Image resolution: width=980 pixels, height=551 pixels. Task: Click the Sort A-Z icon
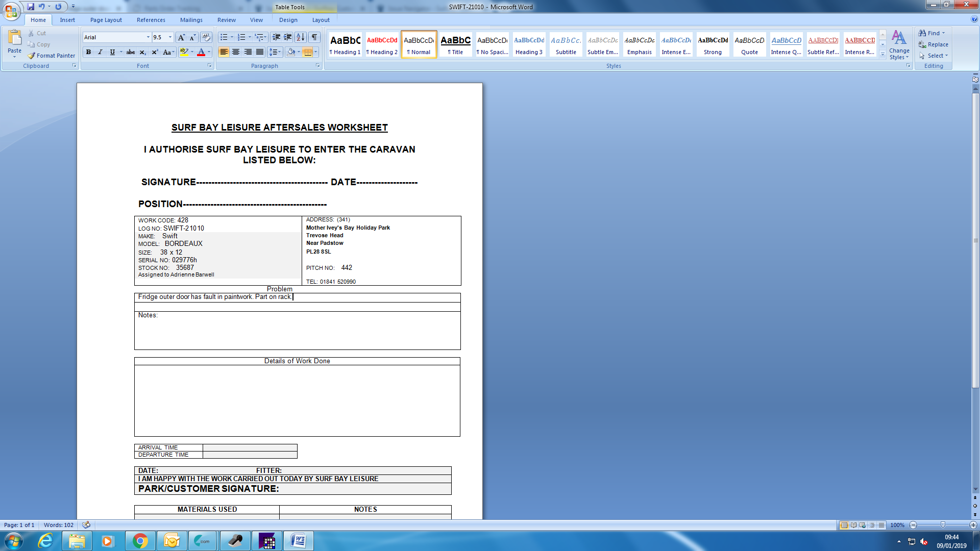(x=301, y=37)
